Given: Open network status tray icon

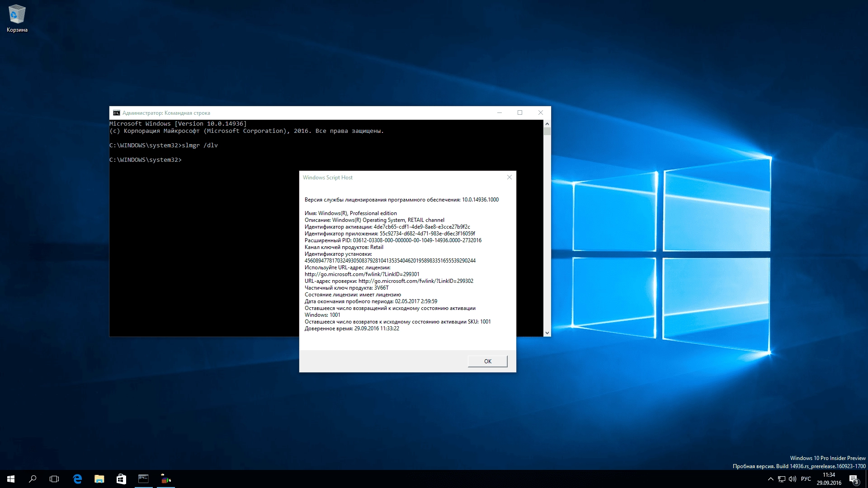Looking at the screenshot, I should [x=782, y=479].
